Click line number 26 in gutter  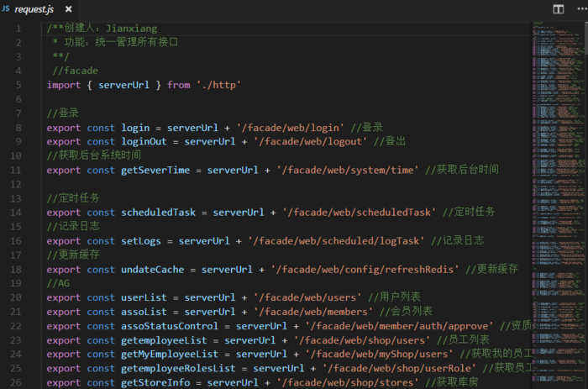coord(16,382)
